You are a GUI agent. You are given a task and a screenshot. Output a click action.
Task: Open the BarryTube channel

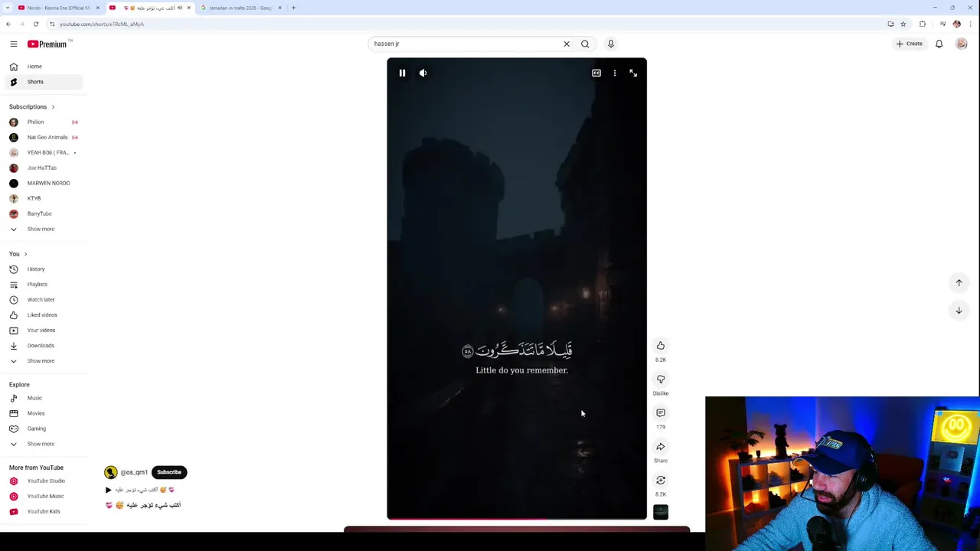point(42,214)
